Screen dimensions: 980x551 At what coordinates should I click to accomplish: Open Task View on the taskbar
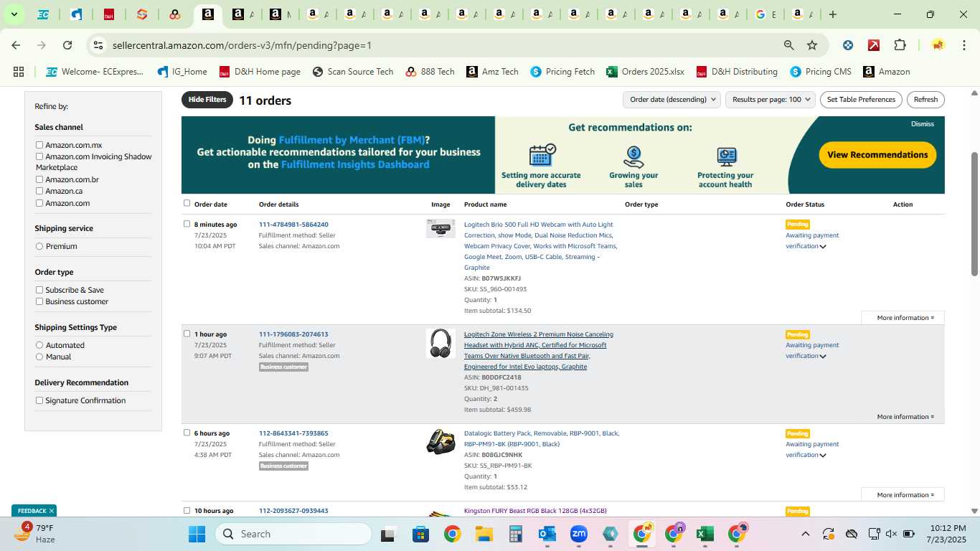point(389,534)
